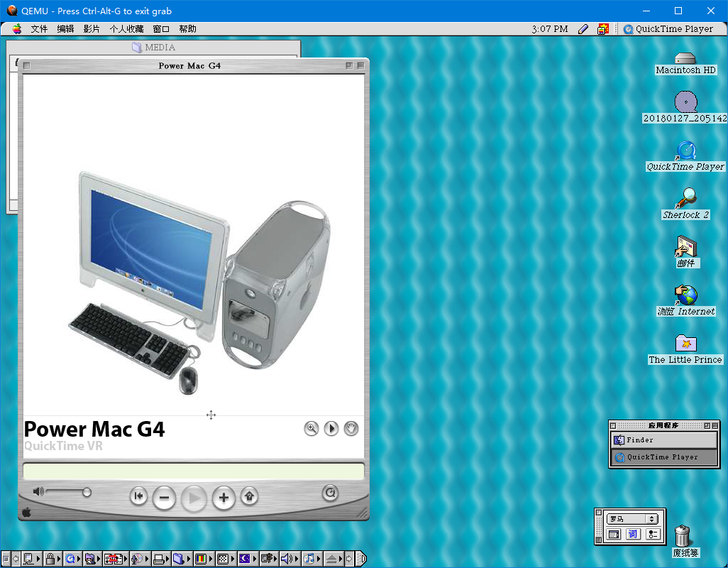Open the eject control strip module
Screen dimensions: 728x568
click(333, 559)
